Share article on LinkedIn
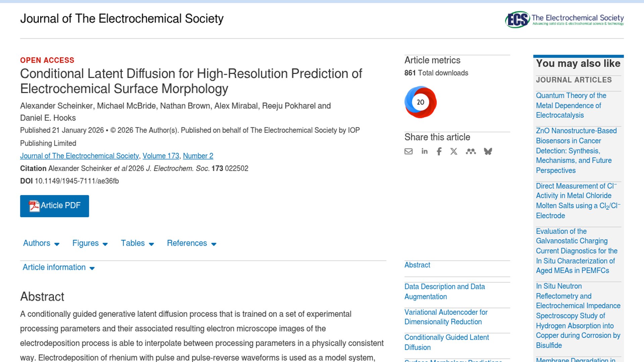 [x=424, y=152]
